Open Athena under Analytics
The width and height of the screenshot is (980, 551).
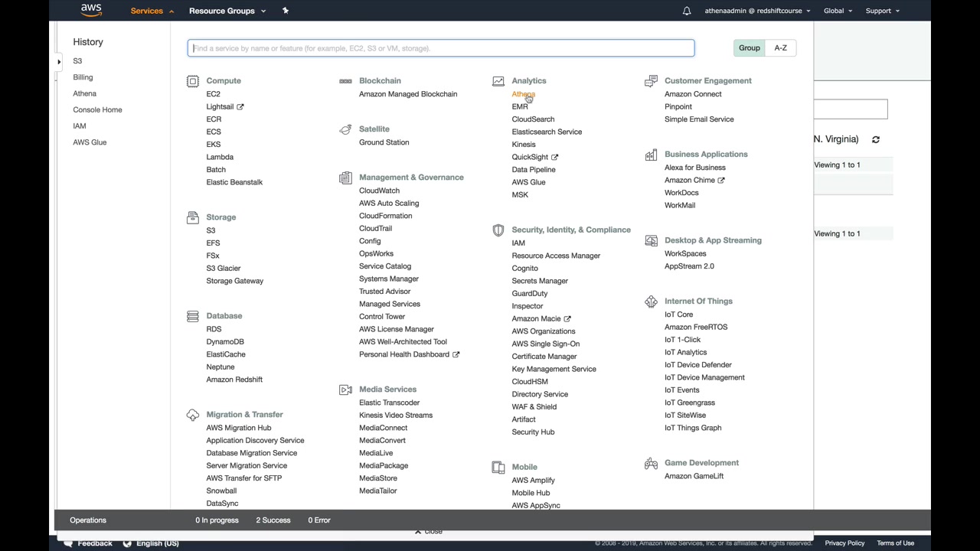click(523, 94)
